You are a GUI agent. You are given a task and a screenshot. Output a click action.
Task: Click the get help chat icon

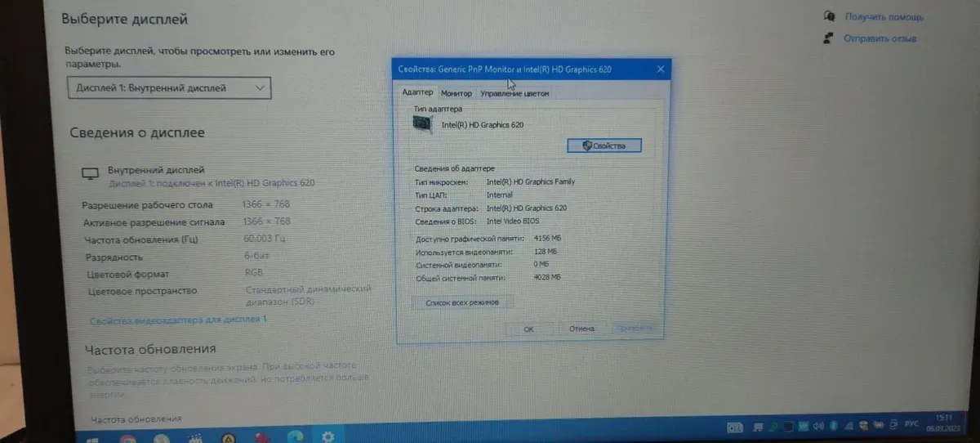[x=830, y=16]
